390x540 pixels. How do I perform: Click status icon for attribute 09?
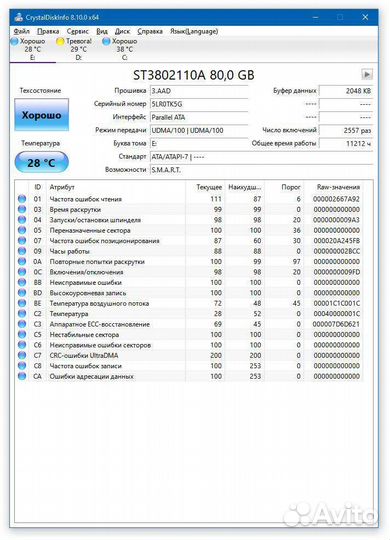pos(22,251)
